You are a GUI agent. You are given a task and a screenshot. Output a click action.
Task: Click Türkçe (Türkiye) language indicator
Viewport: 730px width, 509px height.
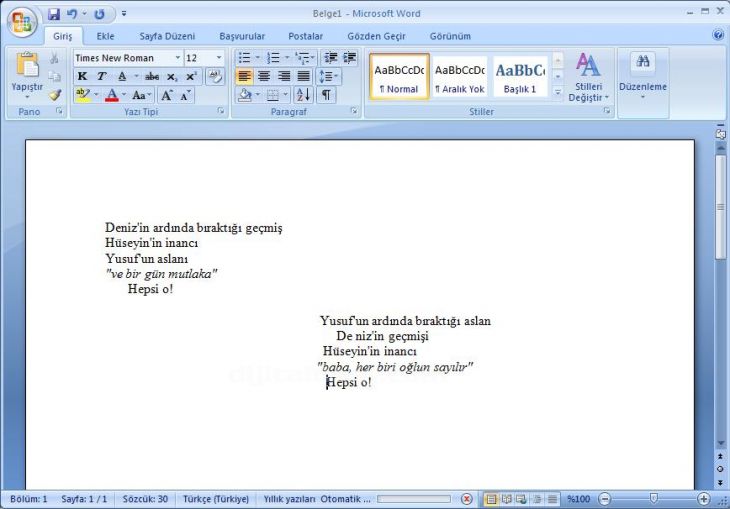[216, 499]
